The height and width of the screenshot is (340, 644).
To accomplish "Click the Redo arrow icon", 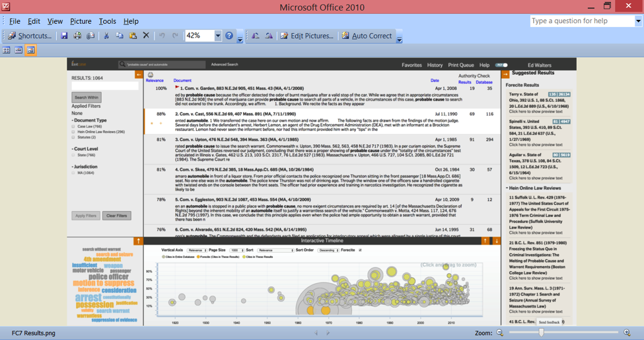I will click(x=175, y=36).
